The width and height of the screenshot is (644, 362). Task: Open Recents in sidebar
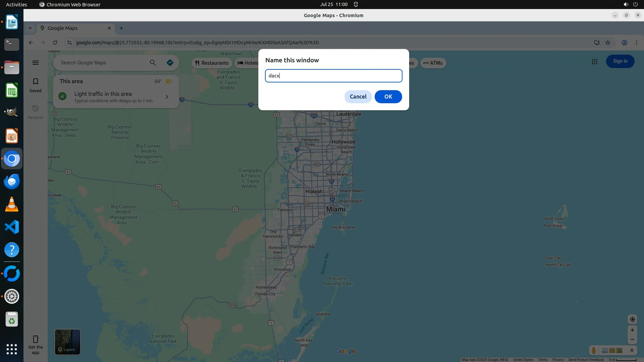tap(35, 112)
